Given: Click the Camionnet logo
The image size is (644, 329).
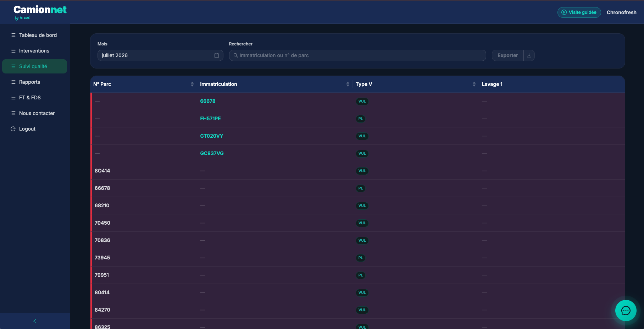Looking at the screenshot, I should (x=40, y=12).
